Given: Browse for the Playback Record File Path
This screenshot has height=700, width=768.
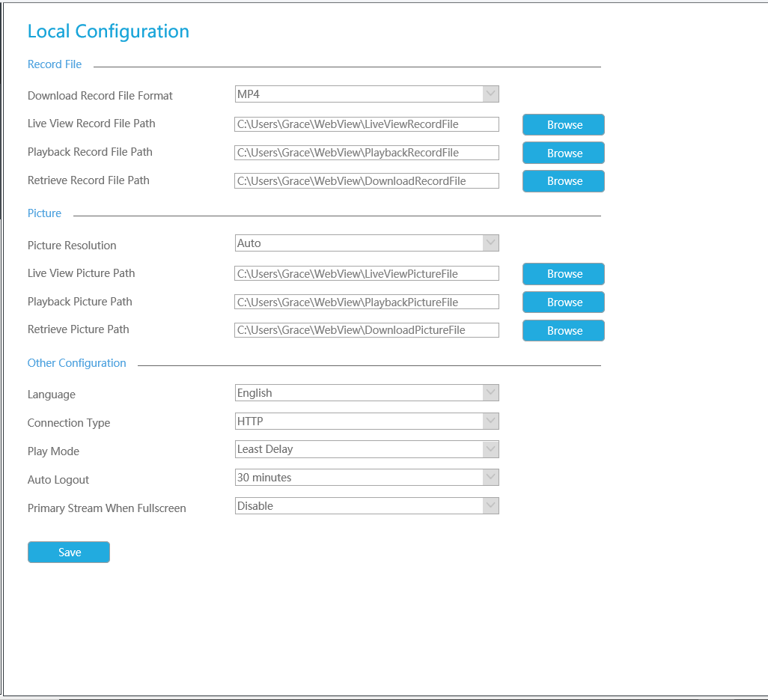Looking at the screenshot, I should pos(563,153).
